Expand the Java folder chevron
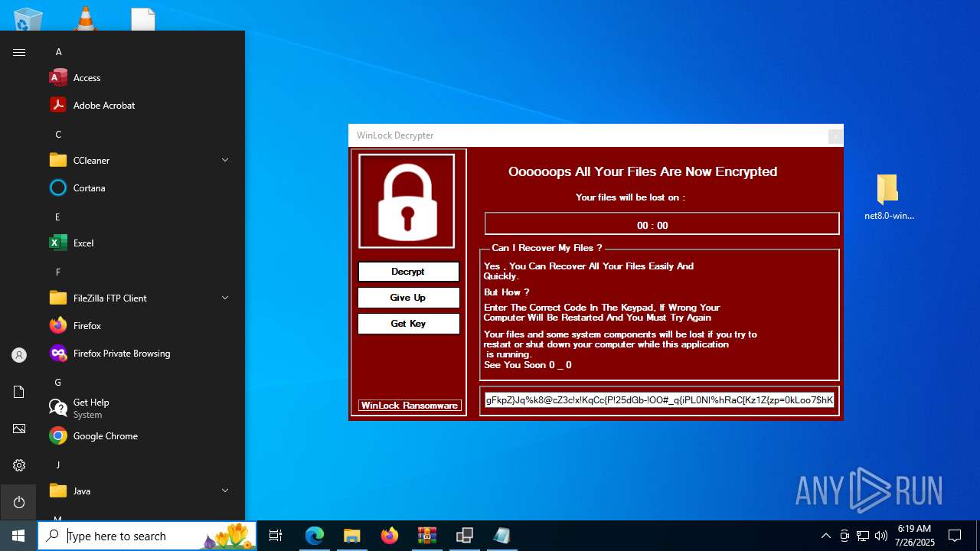980x551 pixels. [225, 491]
